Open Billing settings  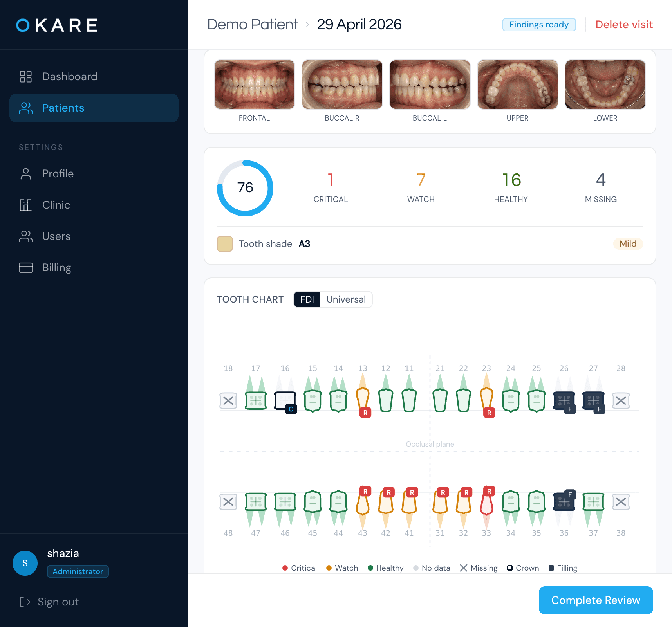tap(94, 268)
